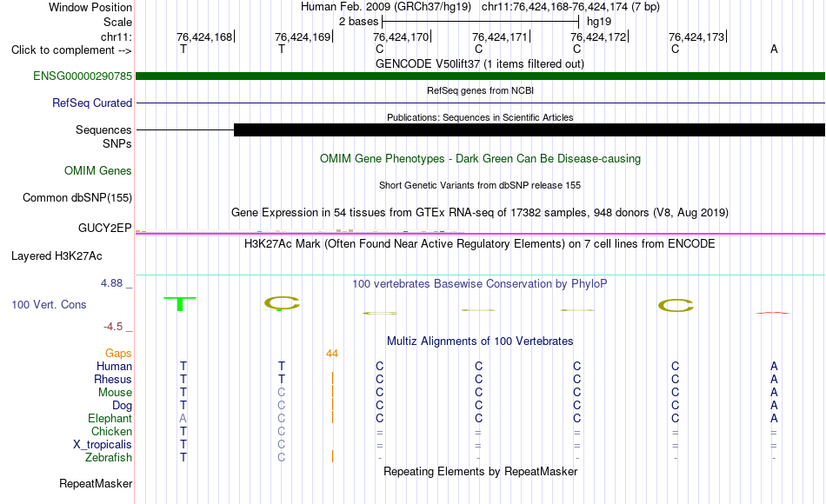Open the 'Repeating Elements by RepeatMasker' title
Image resolution: width=826 pixels, height=504 pixels.
[480, 471]
